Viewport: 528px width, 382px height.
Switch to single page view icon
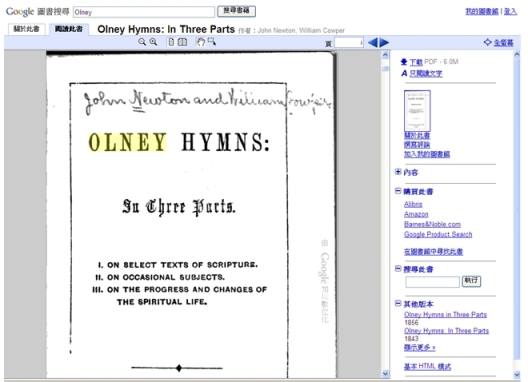tap(171, 42)
